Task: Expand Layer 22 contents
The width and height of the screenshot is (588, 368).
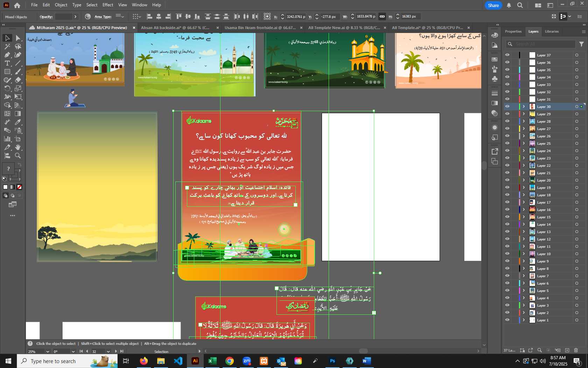Action: coord(524,165)
